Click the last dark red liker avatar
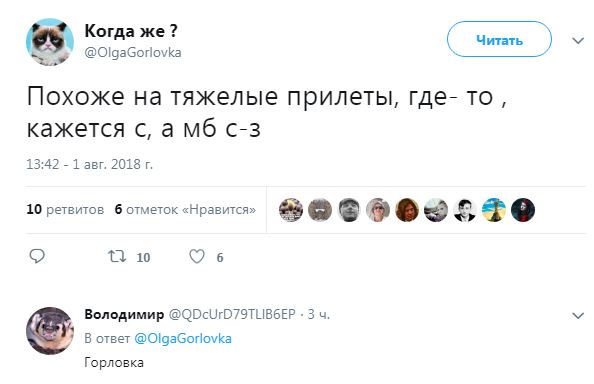The width and height of the screenshot is (594, 384). (523, 210)
